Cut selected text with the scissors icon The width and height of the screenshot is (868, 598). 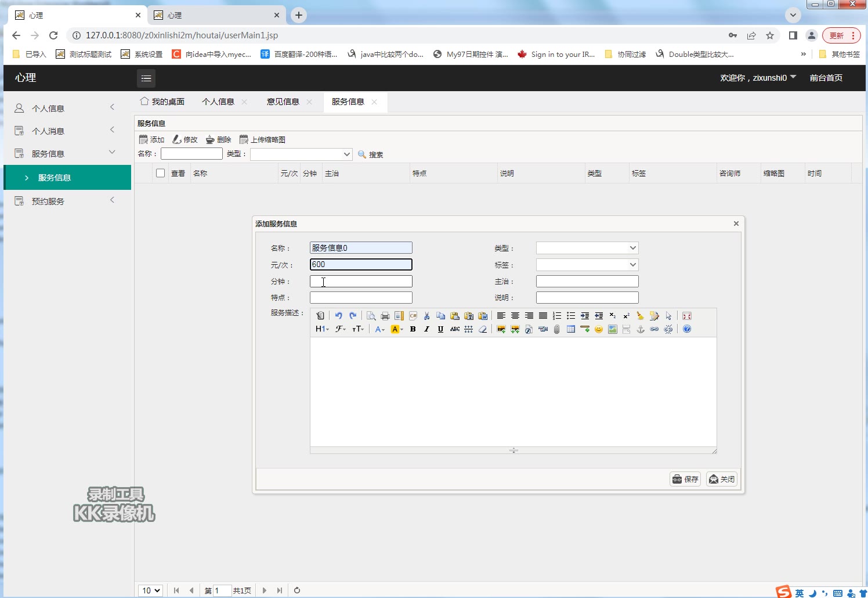[426, 316]
